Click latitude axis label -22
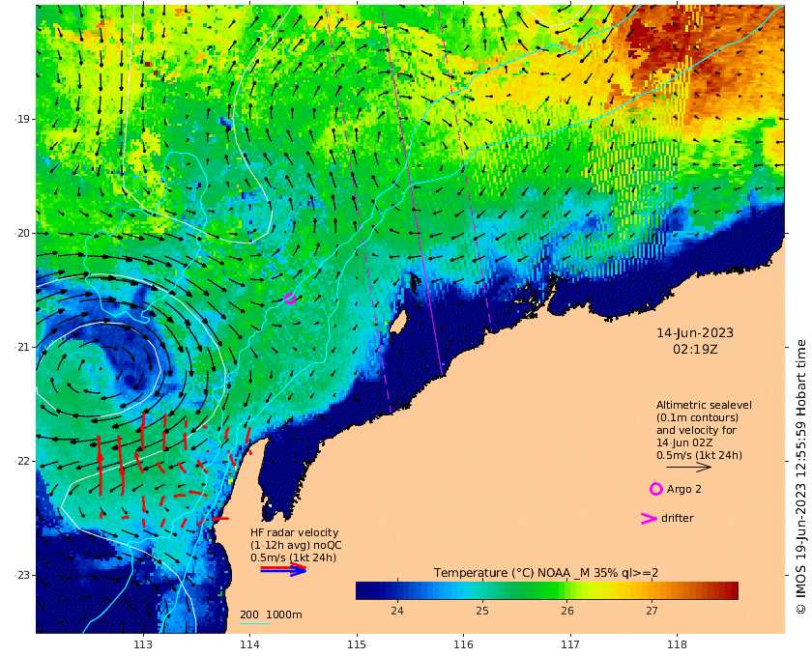812x657 pixels. [21, 461]
